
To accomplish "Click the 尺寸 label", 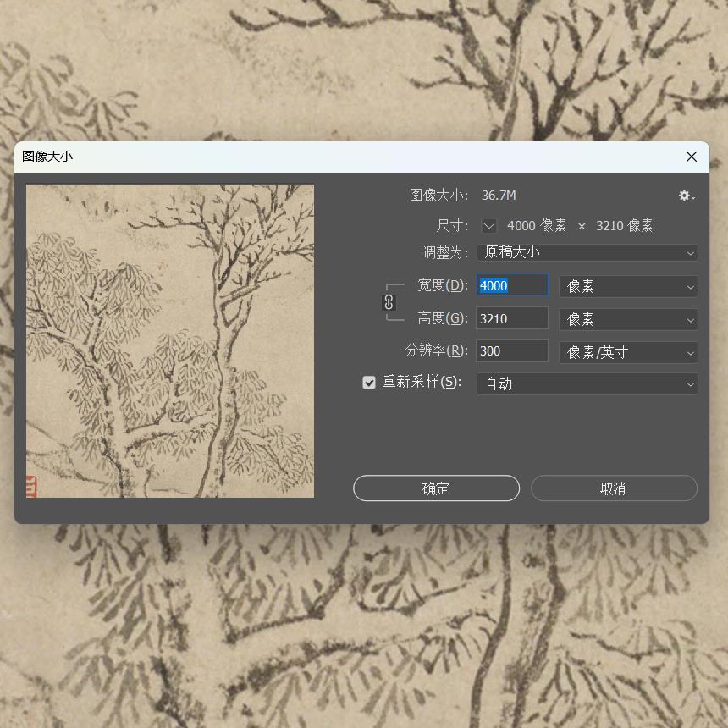I will [451, 226].
